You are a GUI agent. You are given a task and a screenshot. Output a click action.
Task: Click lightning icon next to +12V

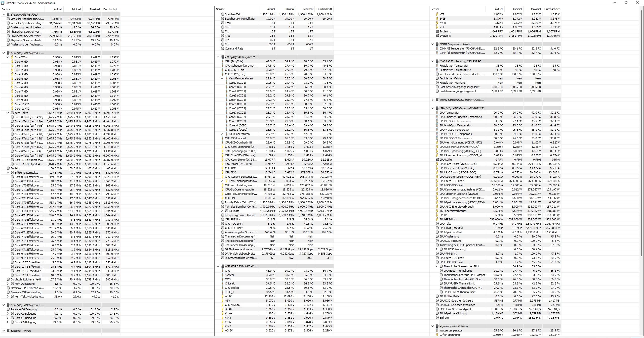223,296
